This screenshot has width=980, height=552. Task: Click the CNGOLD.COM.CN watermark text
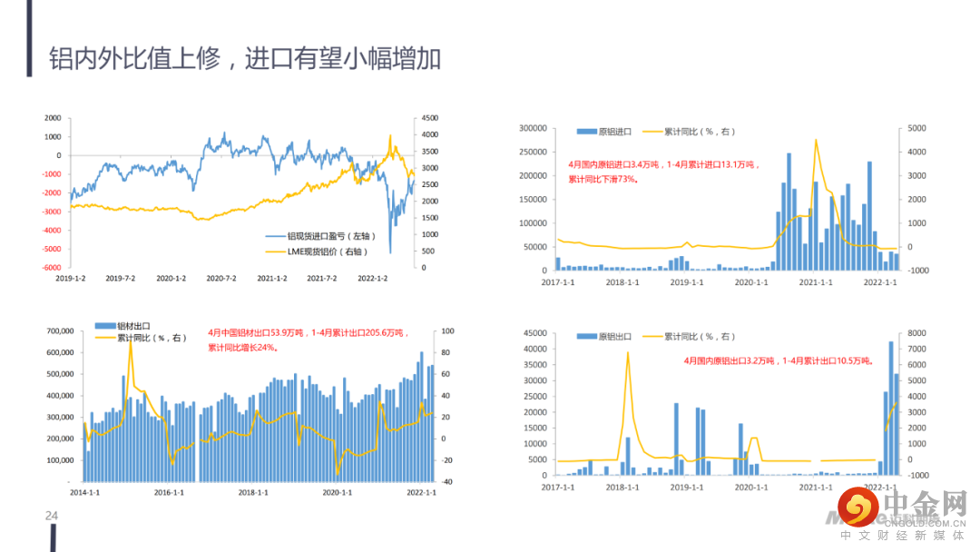[x=925, y=523]
